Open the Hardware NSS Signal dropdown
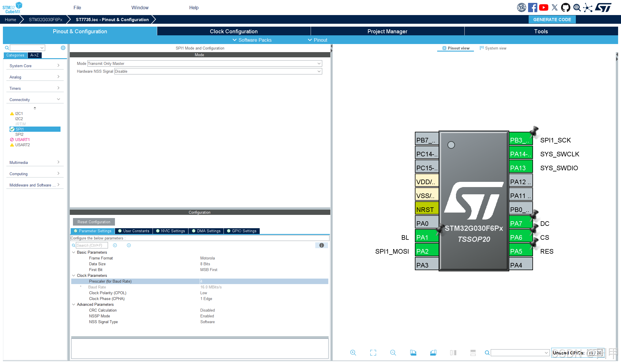Viewport: 621px width, 364px height. (319, 71)
